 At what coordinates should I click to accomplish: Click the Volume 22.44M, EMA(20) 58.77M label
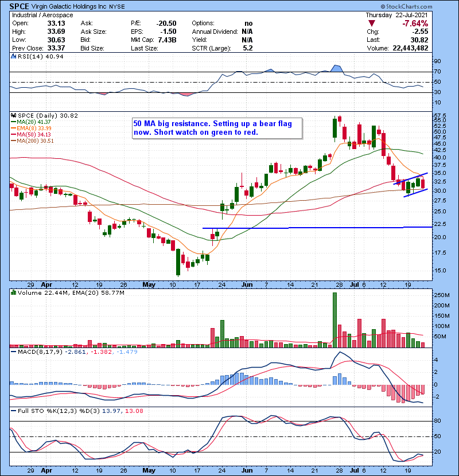[x=71, y=292]
